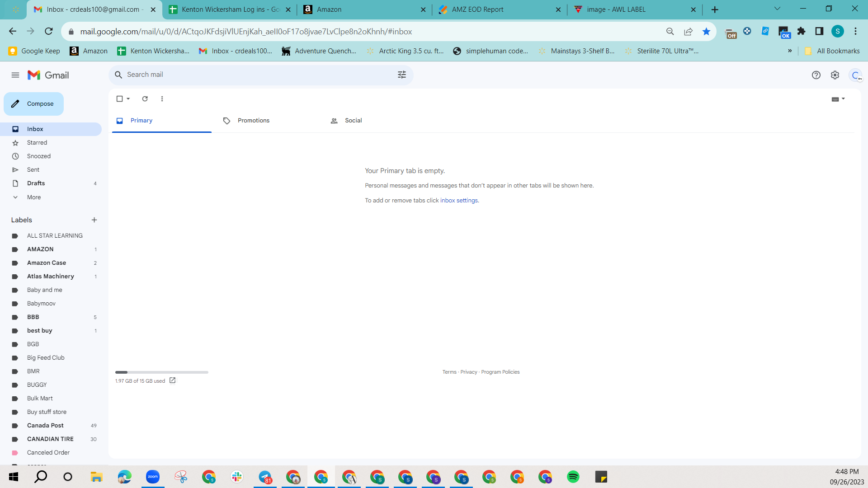Viewport: 868px width, 488px height.
Task: Click the address bar URL
Action: tap(245, 32)
